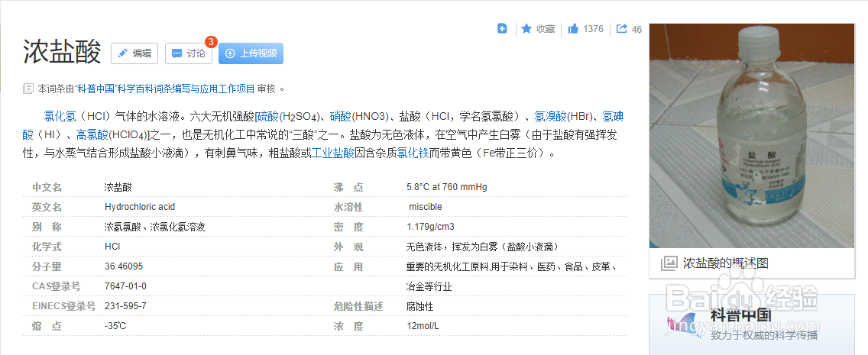The height and width of the screenshot is (355, 868).
Task: Select the concentration value 12mol/L
Action: (423, 326)
